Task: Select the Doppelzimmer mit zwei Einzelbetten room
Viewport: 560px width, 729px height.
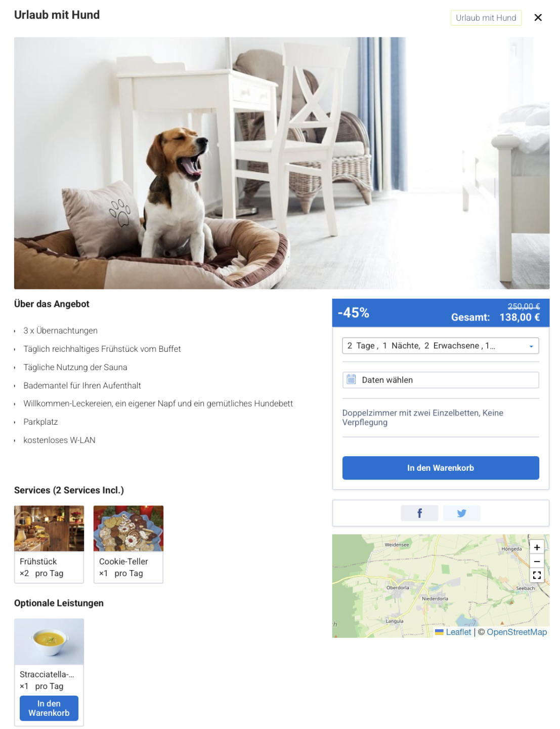Action: [423, 418]
